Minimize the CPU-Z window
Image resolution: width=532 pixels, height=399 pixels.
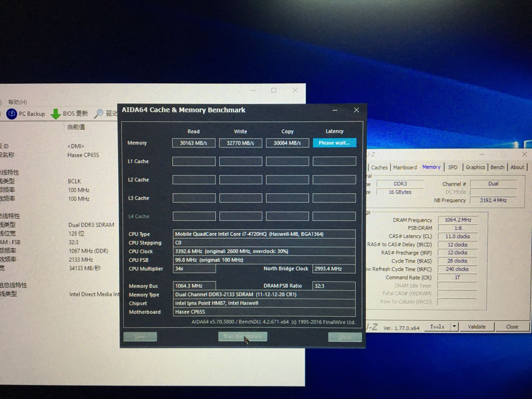(x=482, y=154)
